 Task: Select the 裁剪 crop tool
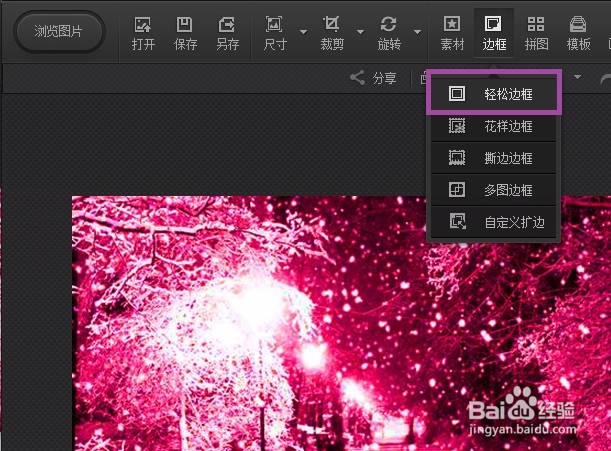click(x=332, y=34)
